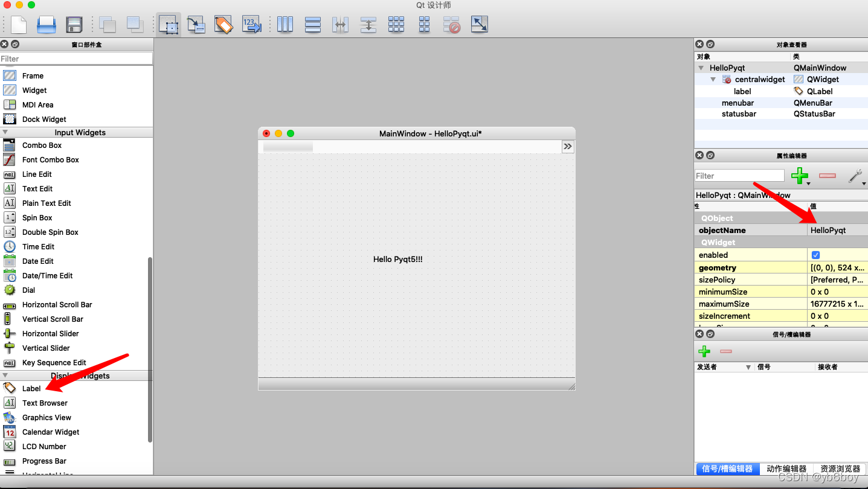Pick the Spin Box widget
Viewport: 868px width, 489px height.
(37, 217)
